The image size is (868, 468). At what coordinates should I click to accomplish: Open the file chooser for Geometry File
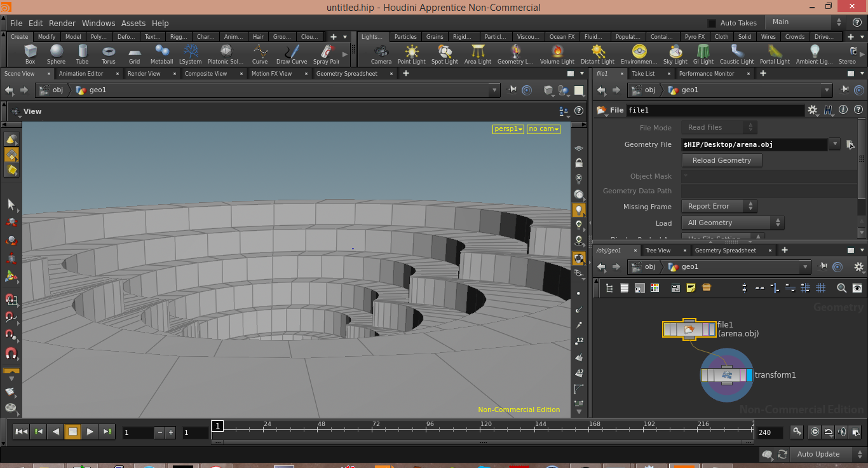click(x=850, y=144)
